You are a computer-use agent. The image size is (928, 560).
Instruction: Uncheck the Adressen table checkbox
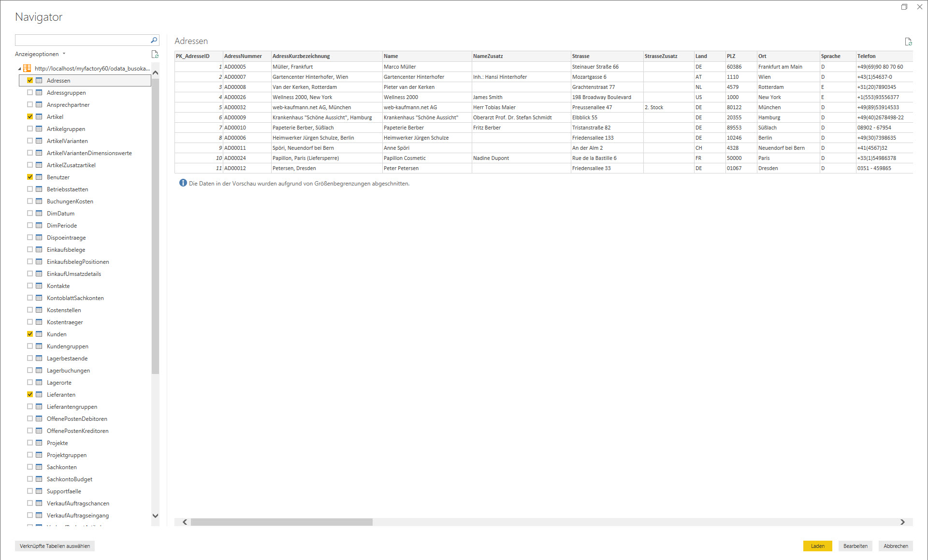pyautogui.click(x=30, y=81)
